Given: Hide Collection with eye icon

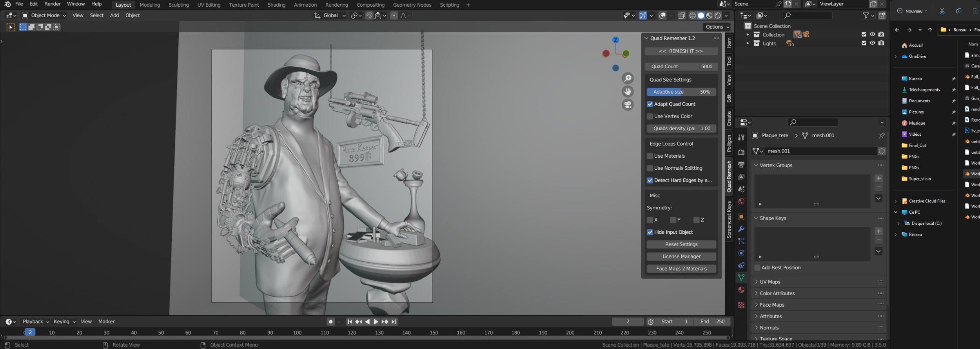Looking at the screenshot, I should click(x=872, y=35).
